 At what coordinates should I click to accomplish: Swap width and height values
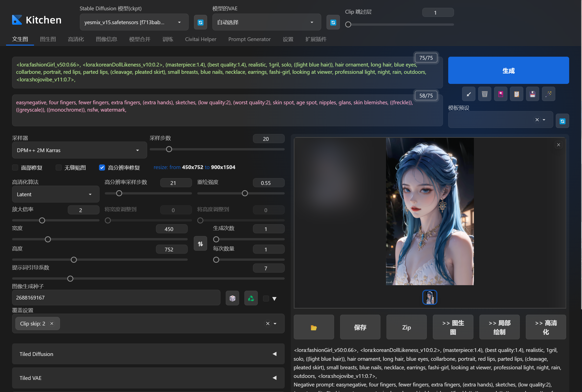tap(200, 244)
